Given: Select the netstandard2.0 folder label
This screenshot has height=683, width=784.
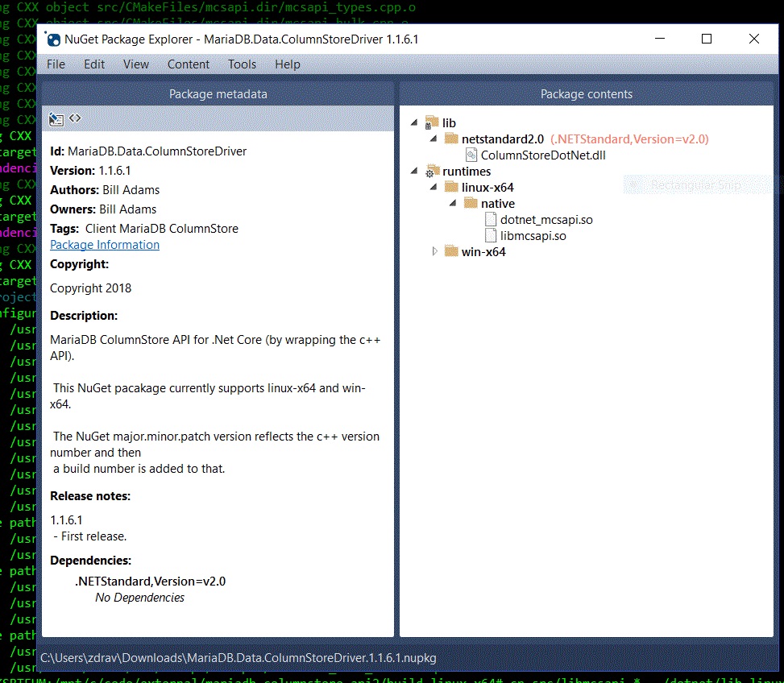Looking at the screenshot, I should (503, 139).
